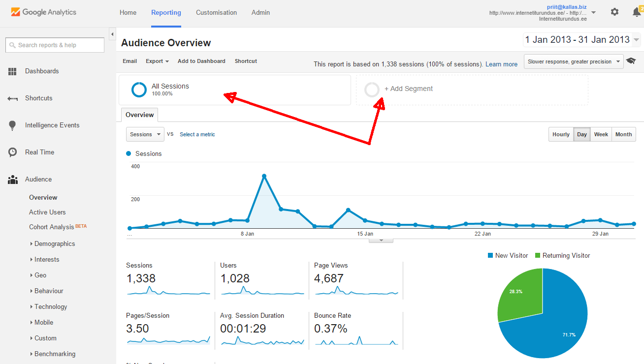Screen dimensions: 644x364
Task: Select Month chart granularity
Action: tap(623, 134)
